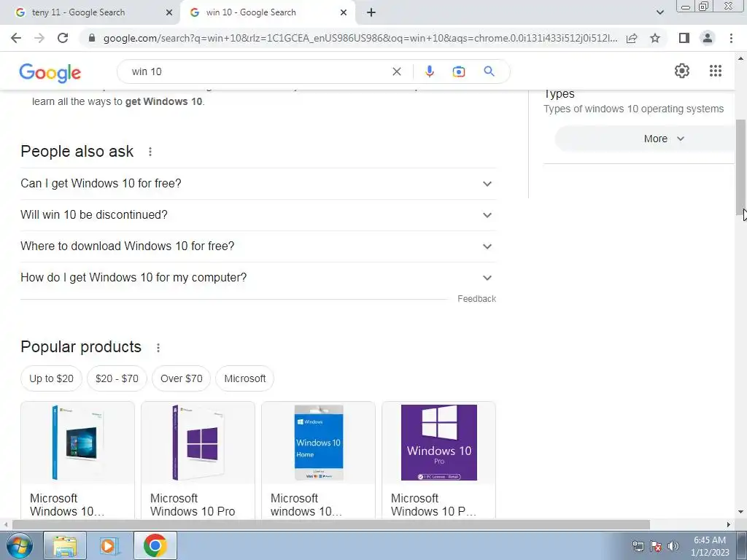Click the Chrome taskbar icon

155,545
